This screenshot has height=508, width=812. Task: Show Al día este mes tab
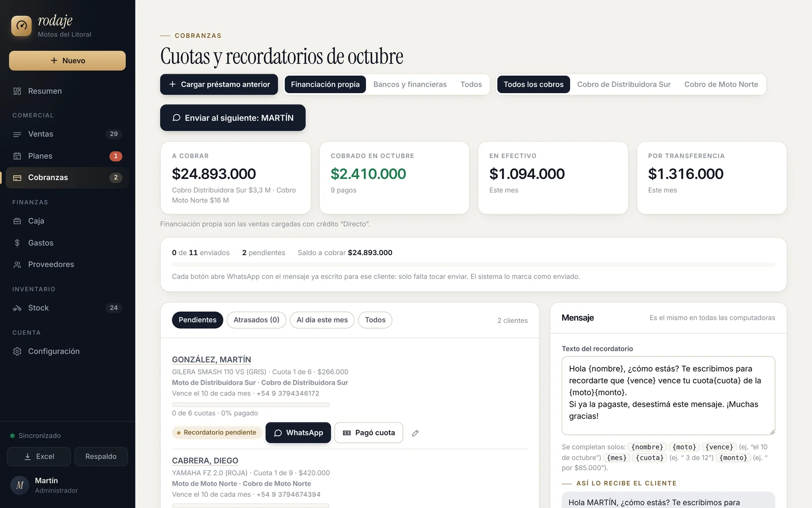(322, 320)
